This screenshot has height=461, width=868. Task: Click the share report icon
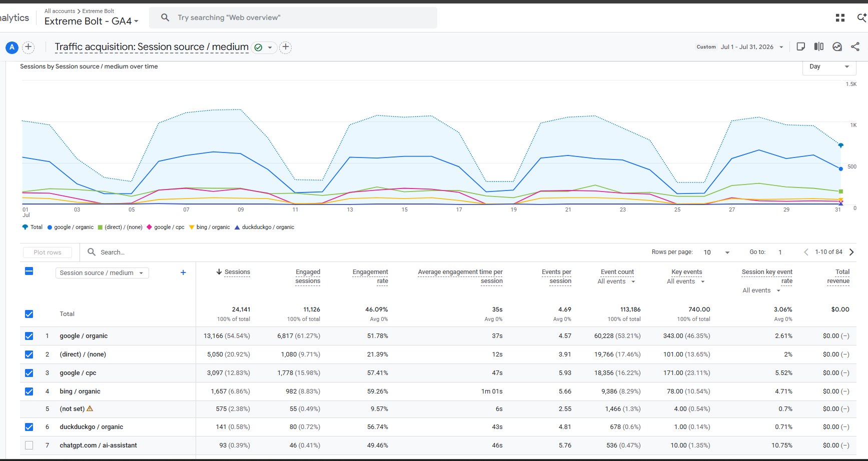[855, 46]
